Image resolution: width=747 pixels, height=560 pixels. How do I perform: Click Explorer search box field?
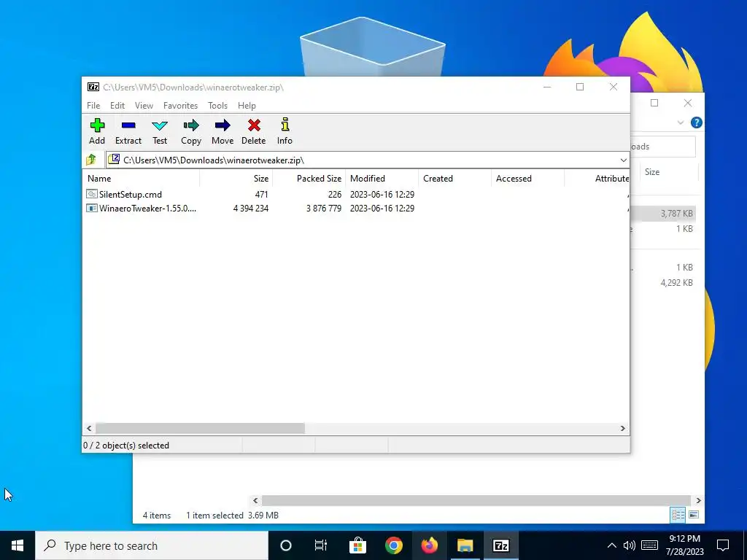tap(662, 147)
